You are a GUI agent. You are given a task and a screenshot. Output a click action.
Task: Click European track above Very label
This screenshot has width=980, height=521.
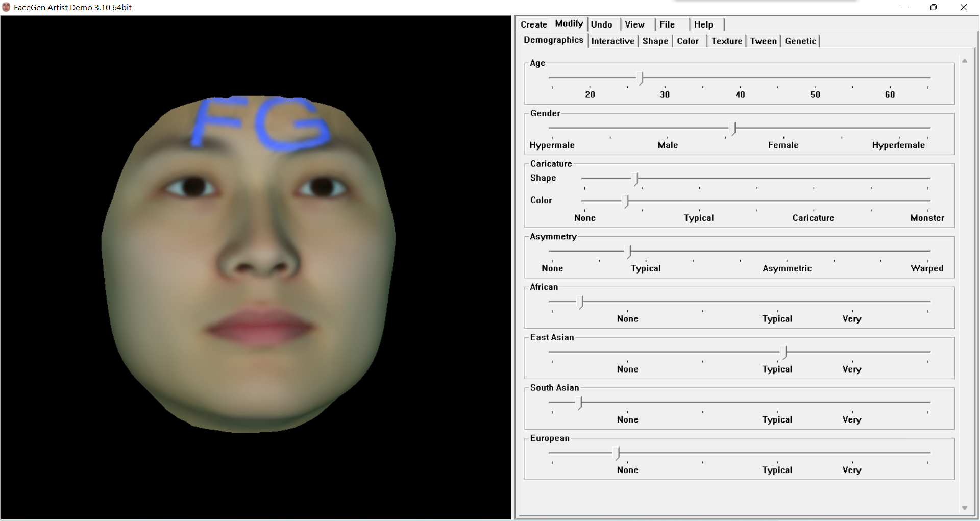tap(852, 453)
